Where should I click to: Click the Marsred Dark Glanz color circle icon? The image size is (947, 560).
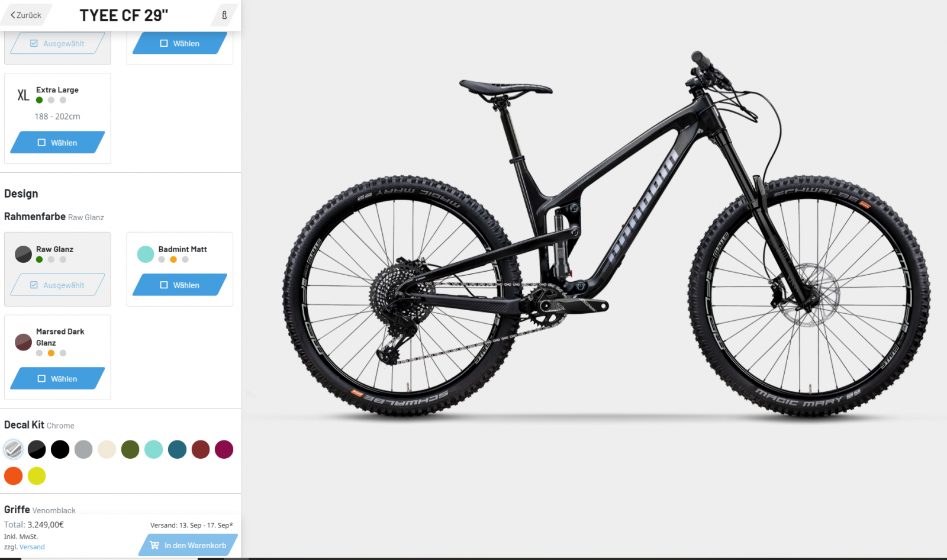coord(23,342)
